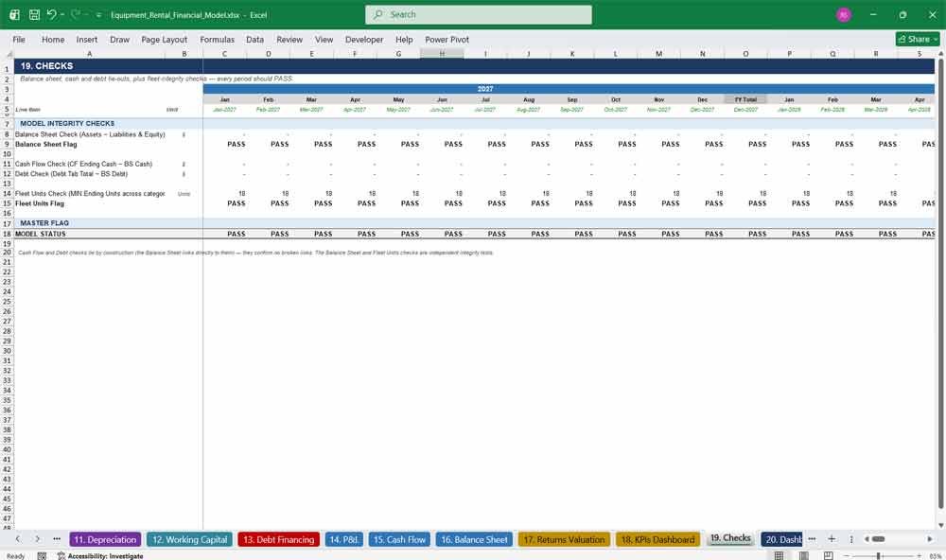Click vertical scrollbar down arrow

[940, 525]
